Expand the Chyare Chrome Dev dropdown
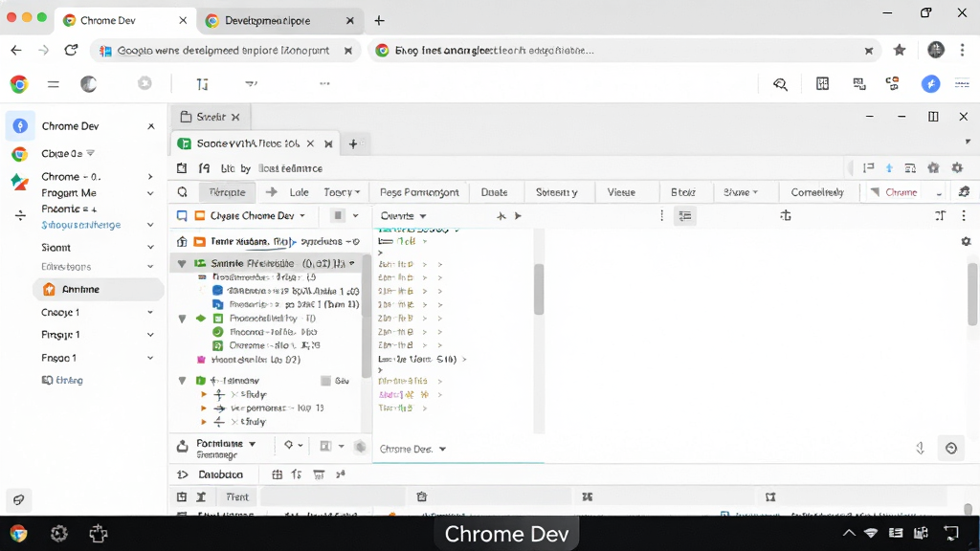 301,215
